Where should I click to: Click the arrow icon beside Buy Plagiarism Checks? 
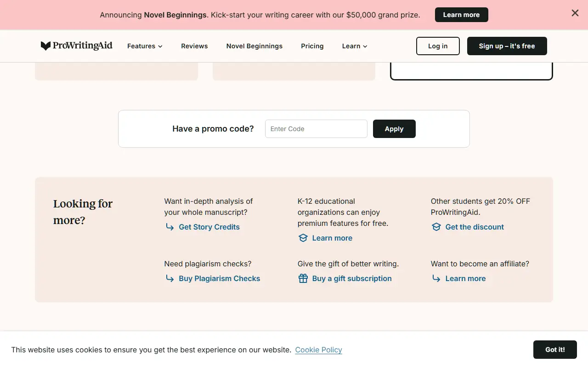click(170, 278)
